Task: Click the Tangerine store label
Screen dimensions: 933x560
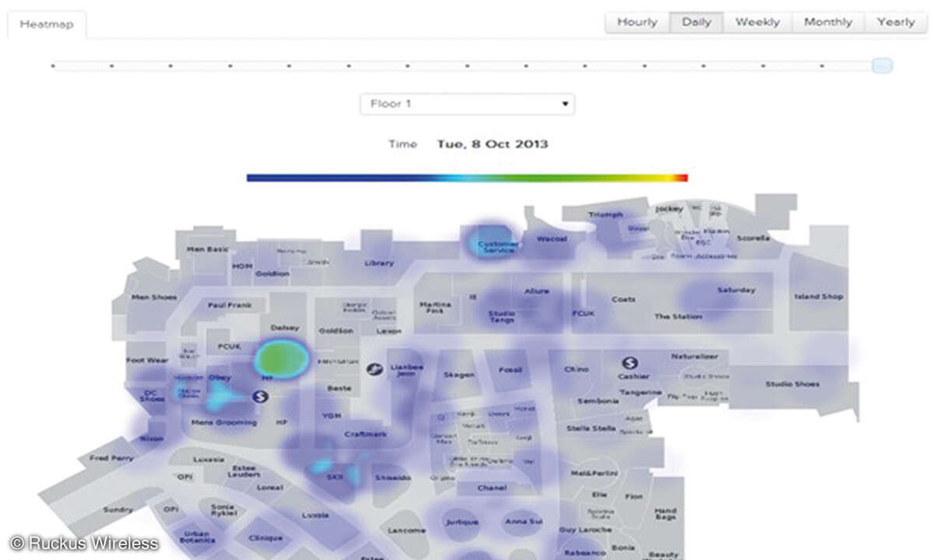Action: click(640, 392)
